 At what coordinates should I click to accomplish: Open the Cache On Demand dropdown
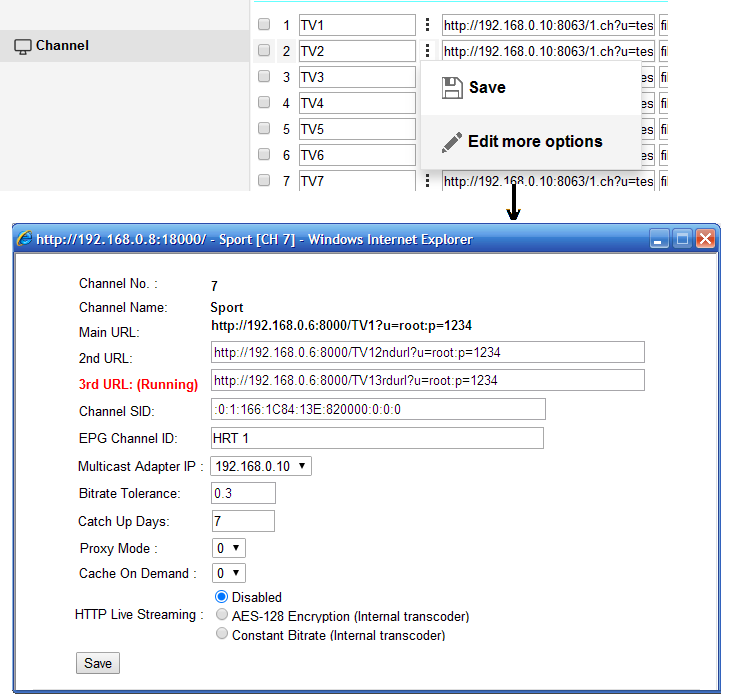(x=228, y=573)
